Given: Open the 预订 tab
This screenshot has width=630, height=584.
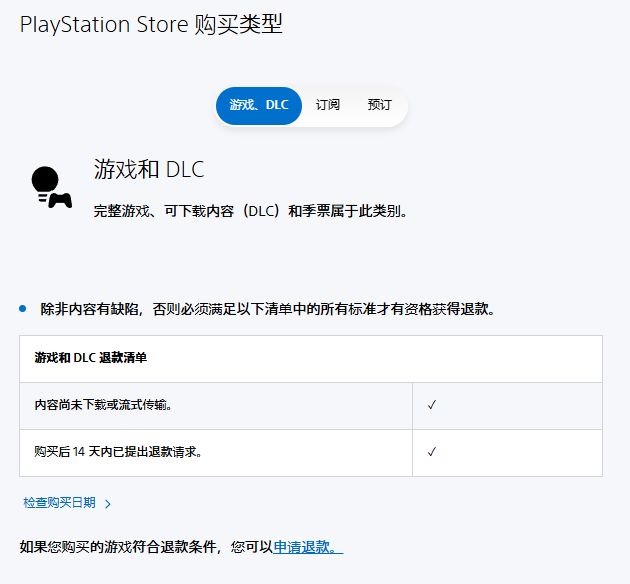Looking at the screenshot, I should pyautogui.click(x=380, y=105).
